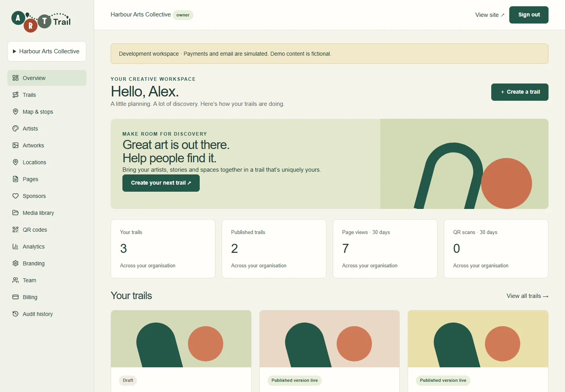
Task: Follow the View all trails link
Action: click(527, 296)
